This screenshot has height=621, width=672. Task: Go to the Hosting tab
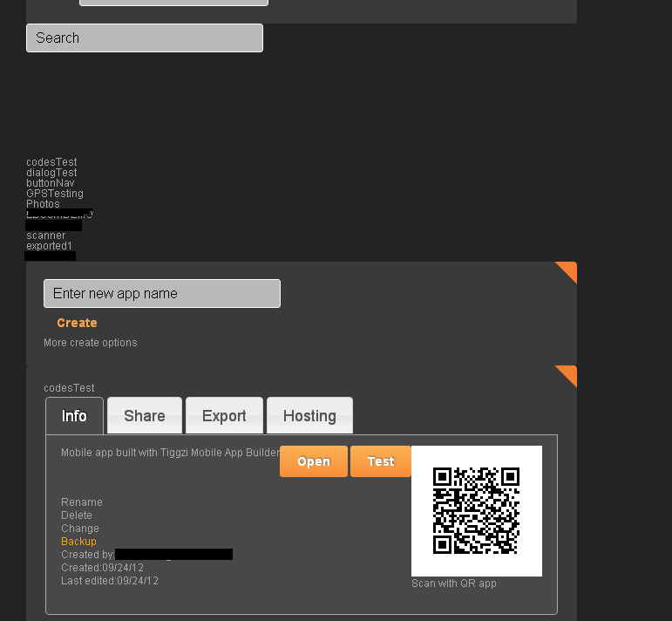(x=309, y=416)
